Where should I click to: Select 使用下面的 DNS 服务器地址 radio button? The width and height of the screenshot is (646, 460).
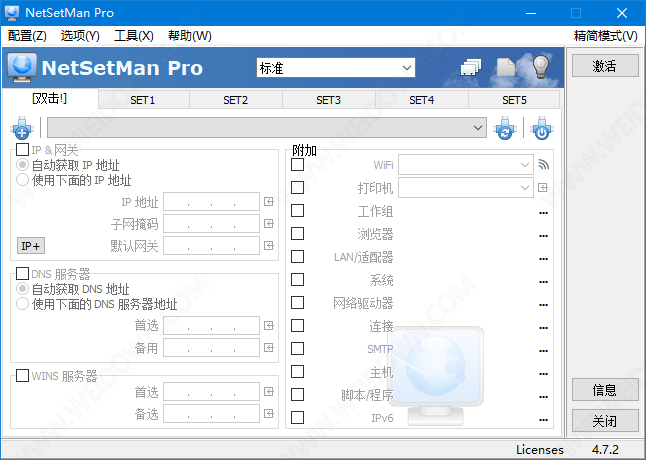(22, 304)
